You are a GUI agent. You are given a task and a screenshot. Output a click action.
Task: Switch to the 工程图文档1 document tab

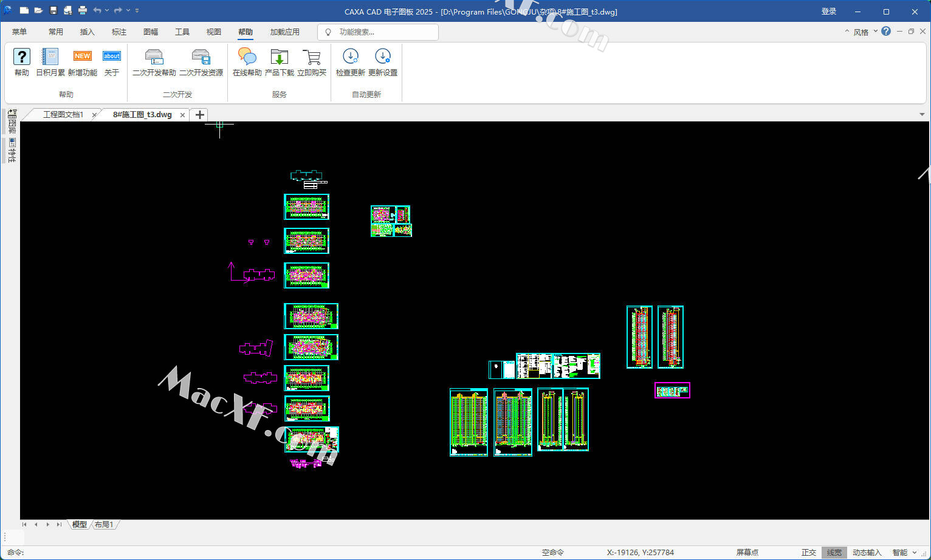(63, 115)
